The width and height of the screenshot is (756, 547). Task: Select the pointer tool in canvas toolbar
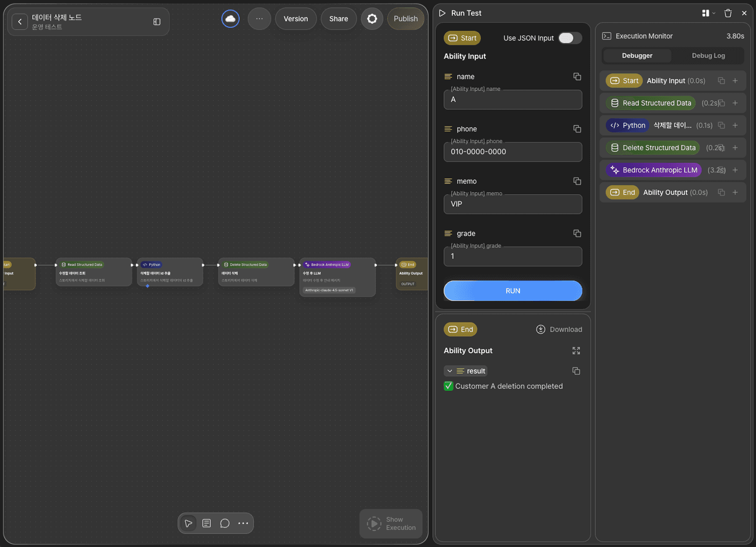point(189,523)
